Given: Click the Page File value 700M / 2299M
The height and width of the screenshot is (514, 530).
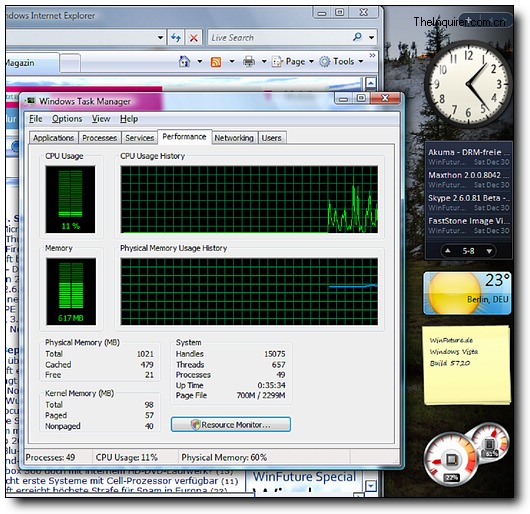Looking at the screenshot, I should point(261,395).
